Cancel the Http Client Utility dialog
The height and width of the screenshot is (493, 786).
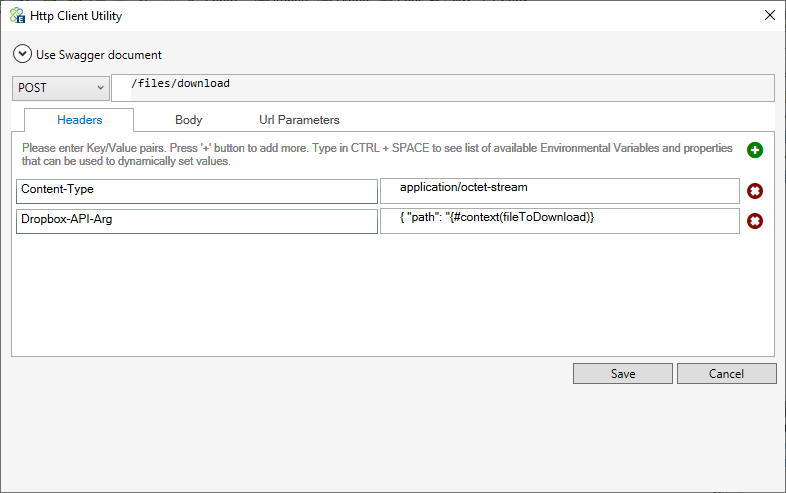coord(726,374)
